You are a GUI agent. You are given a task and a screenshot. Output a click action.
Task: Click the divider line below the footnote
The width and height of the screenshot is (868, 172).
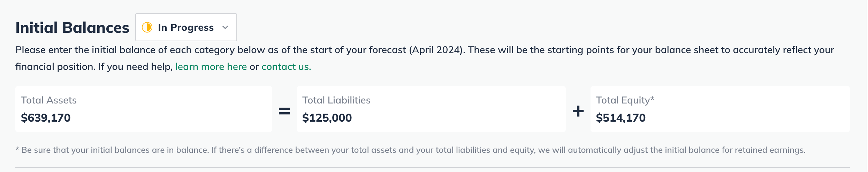[x=432, y=167]
